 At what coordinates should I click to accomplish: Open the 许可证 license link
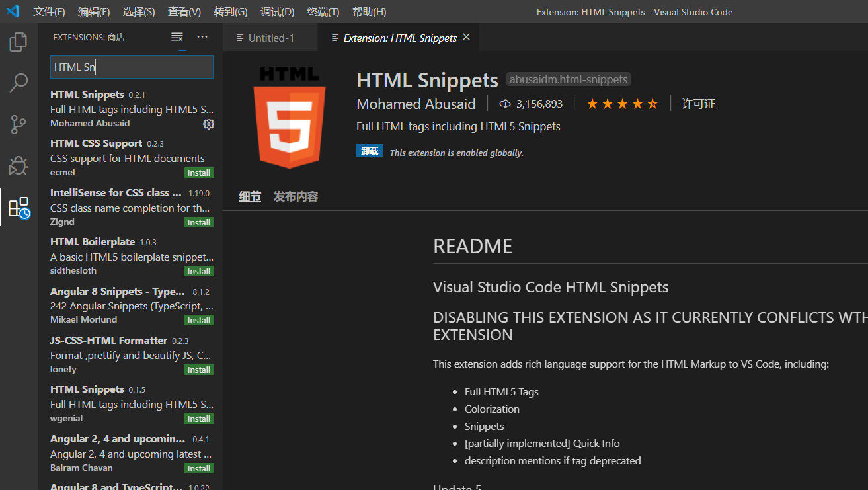pyautogui.click(x=699, y=104)
